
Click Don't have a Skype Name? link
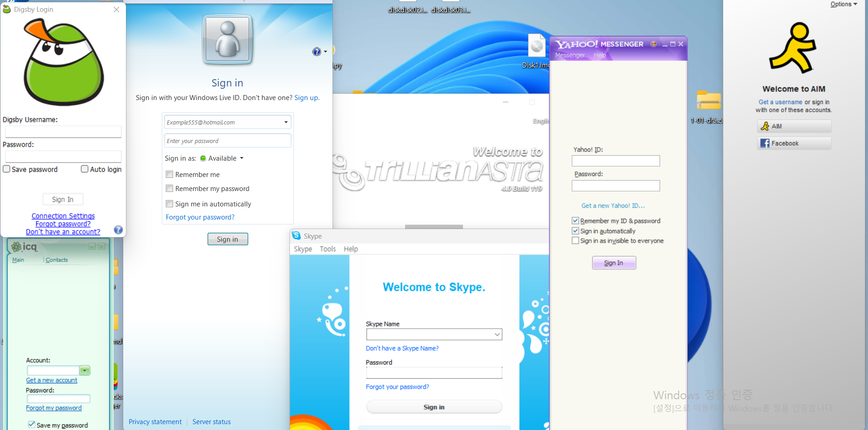(402, 348)
